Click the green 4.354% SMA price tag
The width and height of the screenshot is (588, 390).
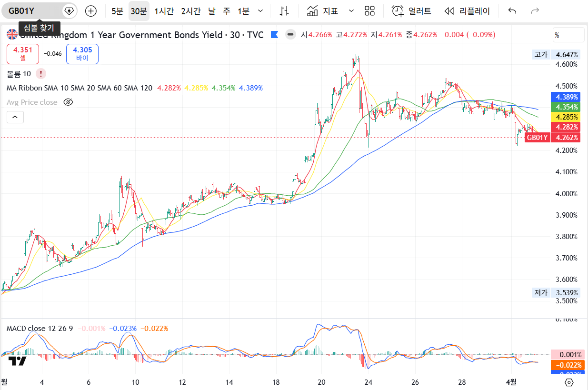(565, 107)
